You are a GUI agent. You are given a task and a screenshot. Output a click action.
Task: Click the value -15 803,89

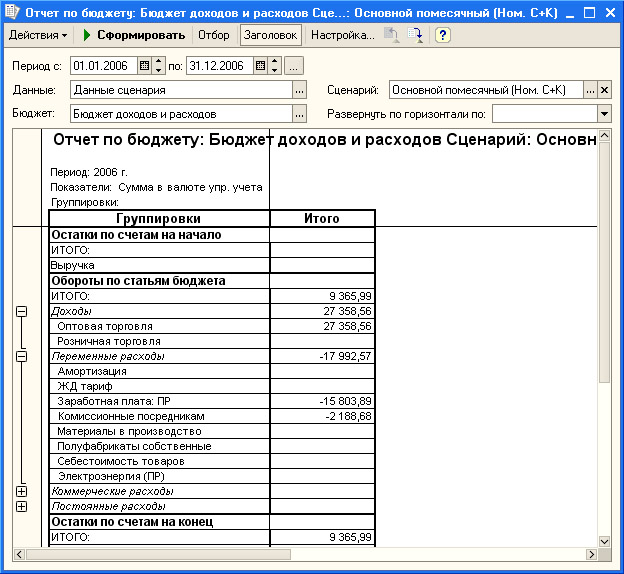(x=345, y=401)
